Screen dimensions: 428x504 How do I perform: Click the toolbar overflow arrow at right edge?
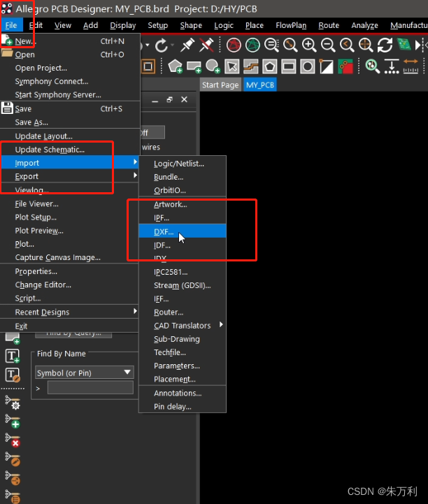[x=418, y=45]
